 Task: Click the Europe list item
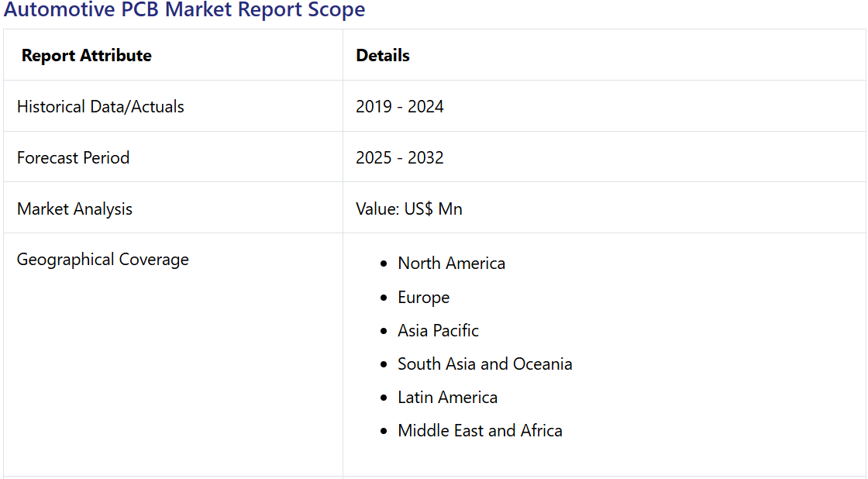(423, 298)
